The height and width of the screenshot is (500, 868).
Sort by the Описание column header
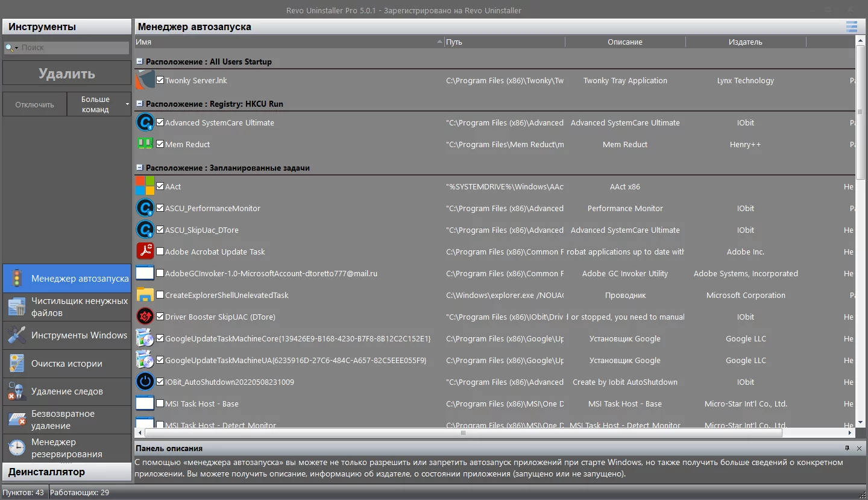tap(625, 42)
